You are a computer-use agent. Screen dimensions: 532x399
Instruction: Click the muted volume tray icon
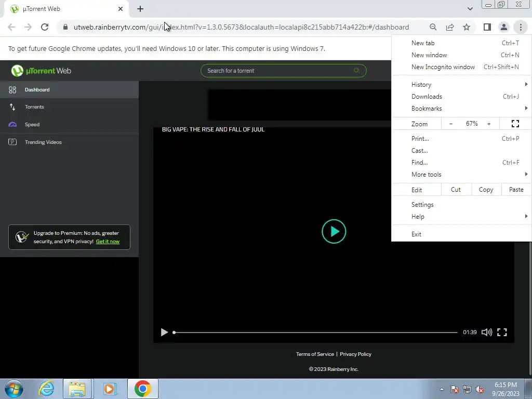click(x=480, y=389)
